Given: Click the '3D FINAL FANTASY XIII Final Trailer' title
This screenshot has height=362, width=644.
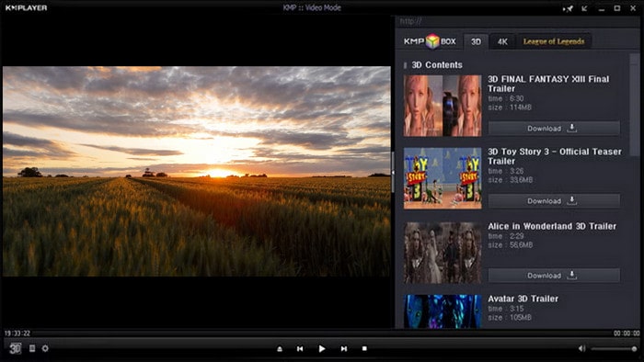Looking at the screenshot, I should click(x=548, y=84).
